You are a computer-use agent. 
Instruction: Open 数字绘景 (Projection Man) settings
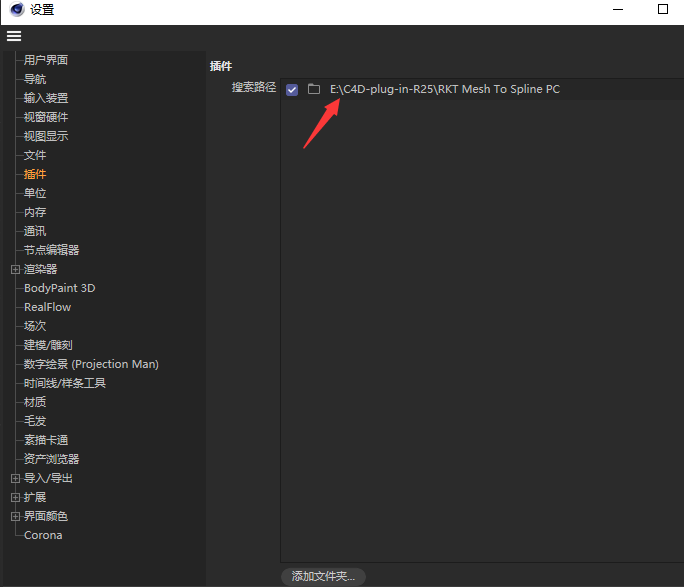[x=91, y=364]
